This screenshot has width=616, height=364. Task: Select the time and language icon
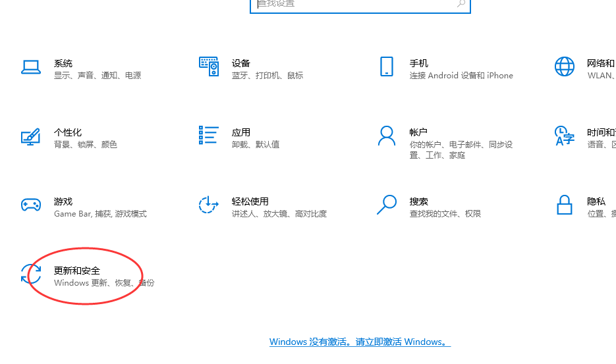(x=565, y=136)
